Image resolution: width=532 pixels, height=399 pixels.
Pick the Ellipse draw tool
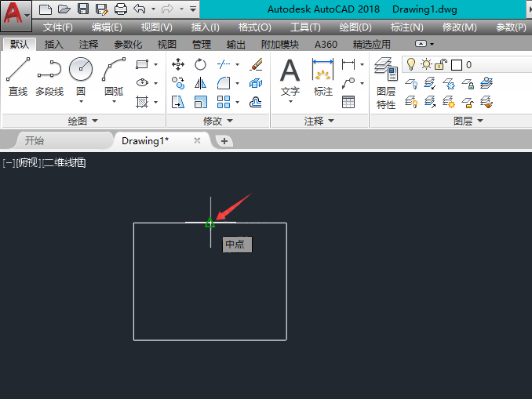coord(142,83)
